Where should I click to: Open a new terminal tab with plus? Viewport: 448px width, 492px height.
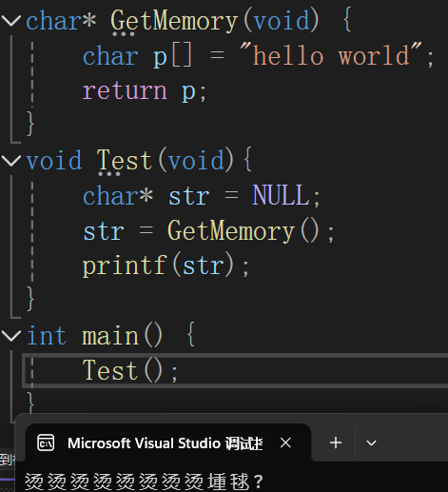(336, 443)
